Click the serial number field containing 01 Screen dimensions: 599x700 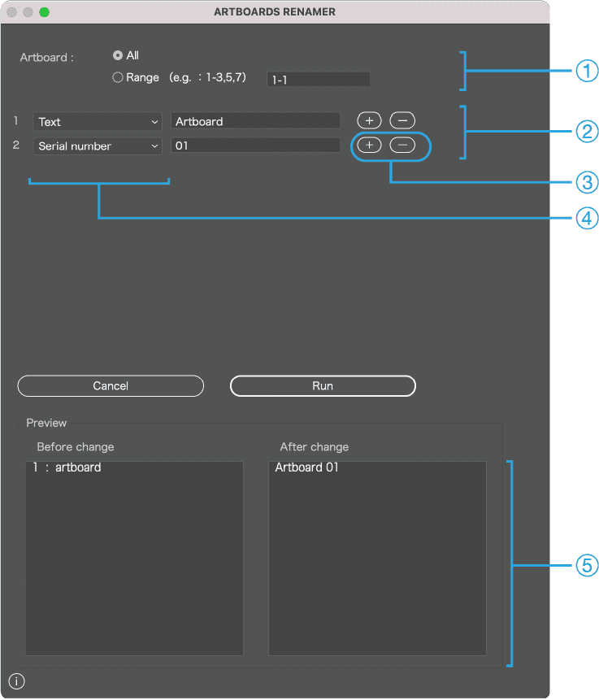pyautogui.click(x=255, y=146)
